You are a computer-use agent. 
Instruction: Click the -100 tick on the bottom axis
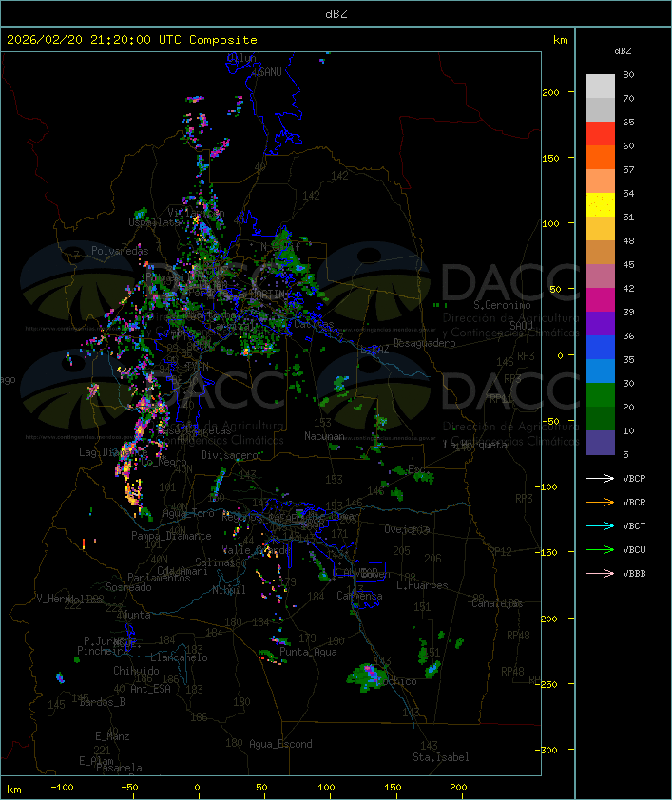coord(62,788)
